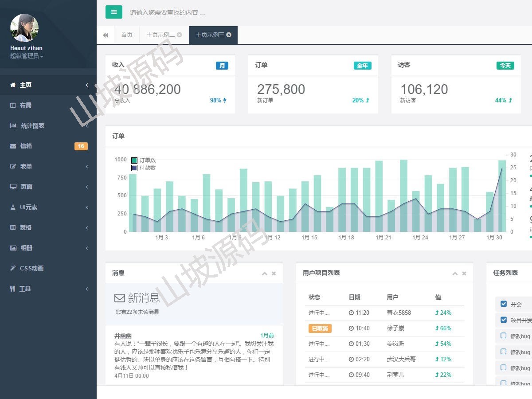The width and height of the screenshot is (532, 399).
Task: Click the 月 badge on the 收入 card
Action: point(222,66)
